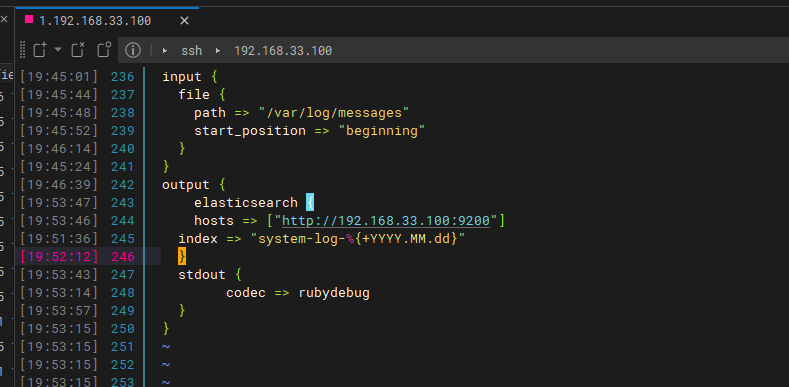The width and height of the screenshot is (789, 387).
Task: Open the http://192.168.33.100:9200 link
Action: (x=386, y=220)
